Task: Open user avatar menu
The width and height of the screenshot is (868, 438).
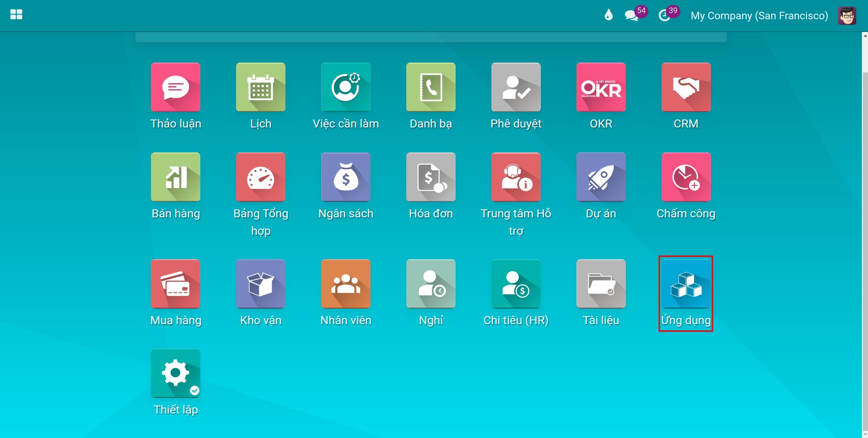Action: click(x=847, y=16)
